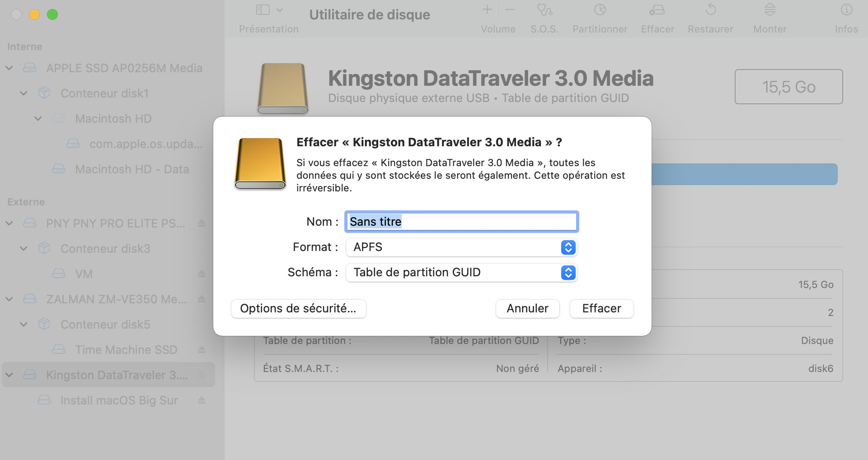This screenshot has height=460, width=868.
Task: Collapse PNY PNY PRO ELITE disk
Action: [x=9, y=223]
